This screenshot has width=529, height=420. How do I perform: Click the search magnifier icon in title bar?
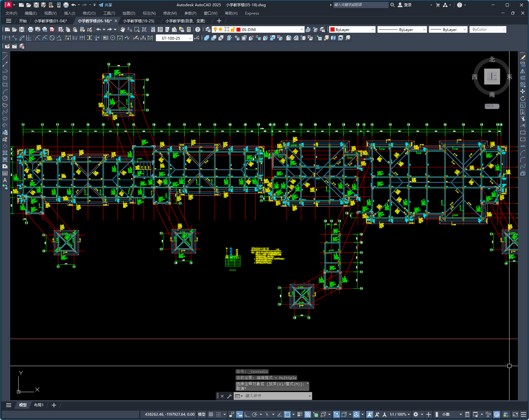392,5
